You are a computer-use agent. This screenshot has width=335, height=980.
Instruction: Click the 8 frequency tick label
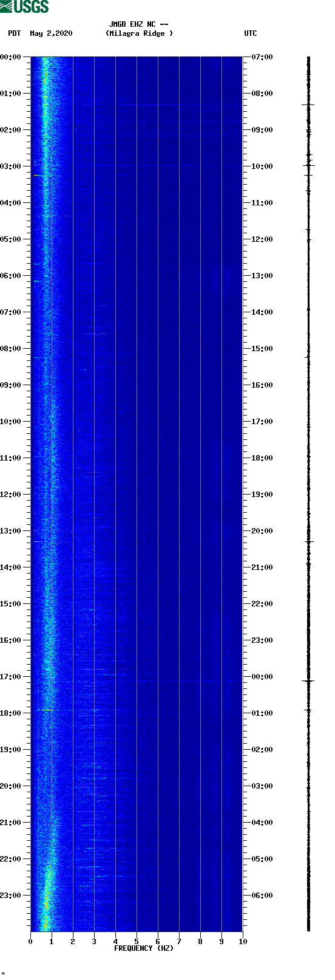200,942
